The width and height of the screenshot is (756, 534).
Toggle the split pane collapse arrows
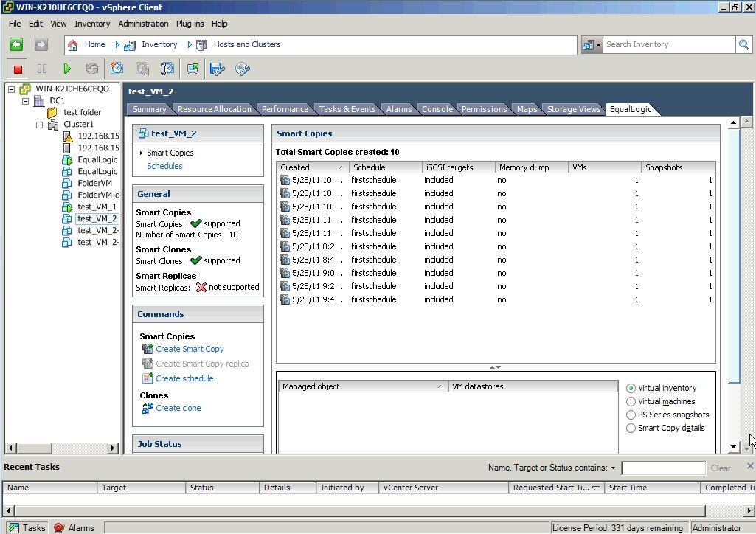click(495, 367)
